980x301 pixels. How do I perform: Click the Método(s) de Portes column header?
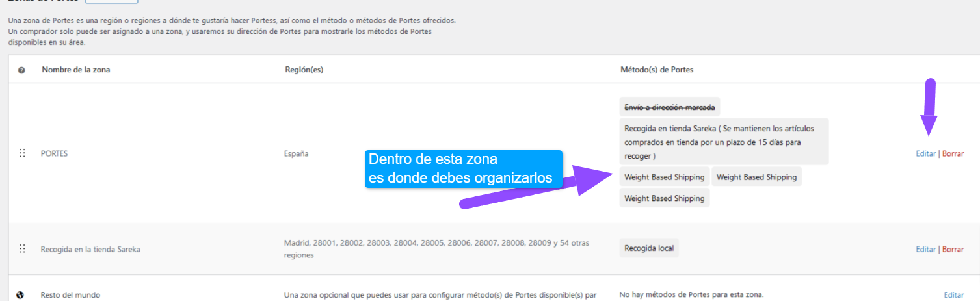(x=657, y=70)
